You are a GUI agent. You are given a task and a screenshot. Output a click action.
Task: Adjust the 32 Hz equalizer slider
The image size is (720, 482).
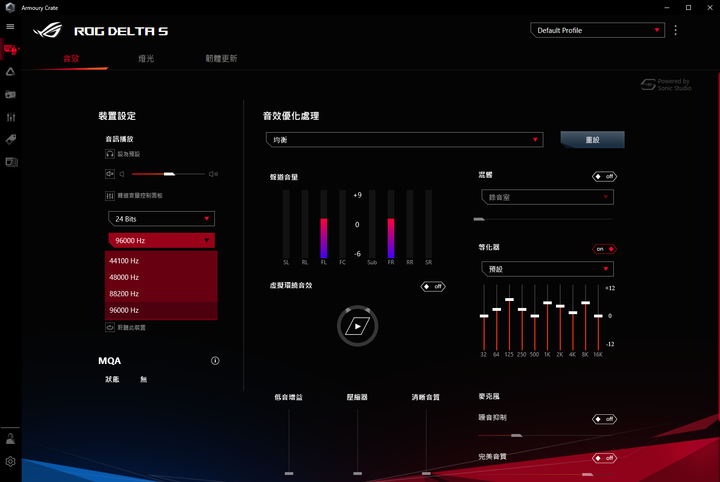[x=484, y=316]
